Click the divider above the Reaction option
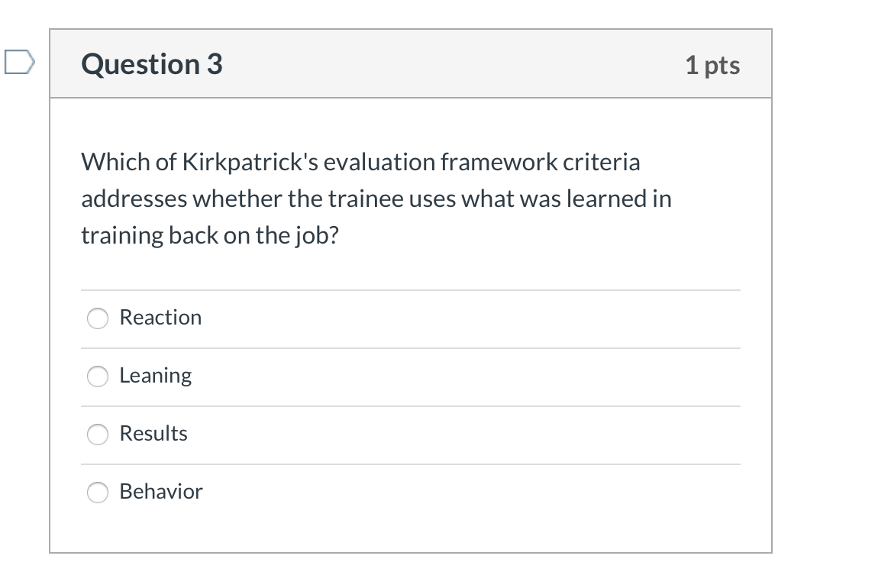 coord(411,289)
